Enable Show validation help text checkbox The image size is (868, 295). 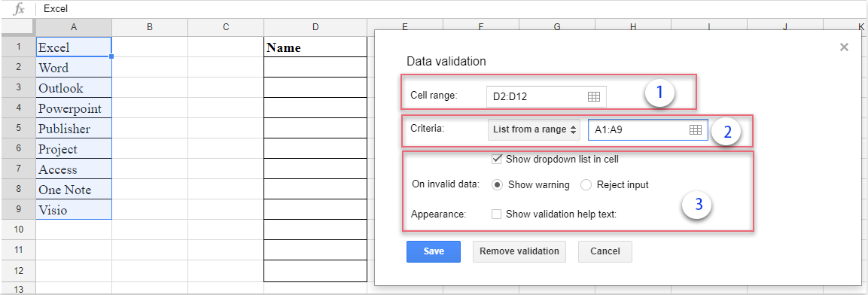(x=497, y=214)
